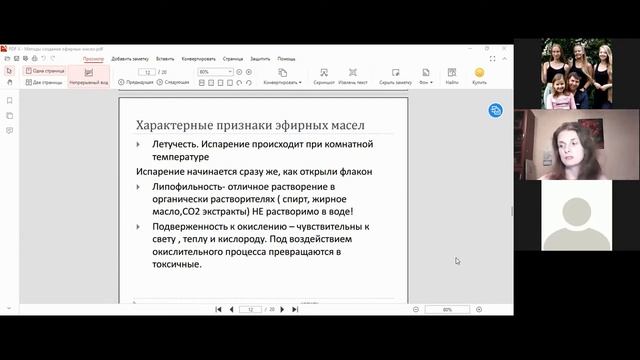Toggle Непрерывный вид continuous view

[x=89, y=76]
